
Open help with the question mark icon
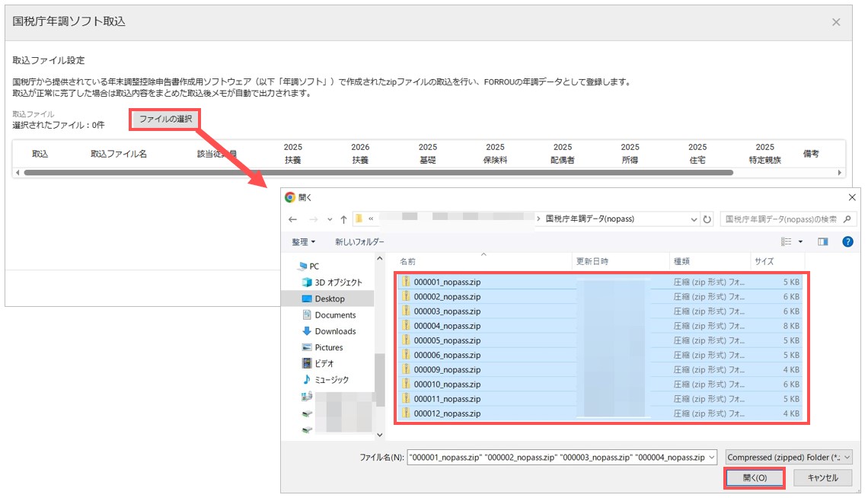847,241
